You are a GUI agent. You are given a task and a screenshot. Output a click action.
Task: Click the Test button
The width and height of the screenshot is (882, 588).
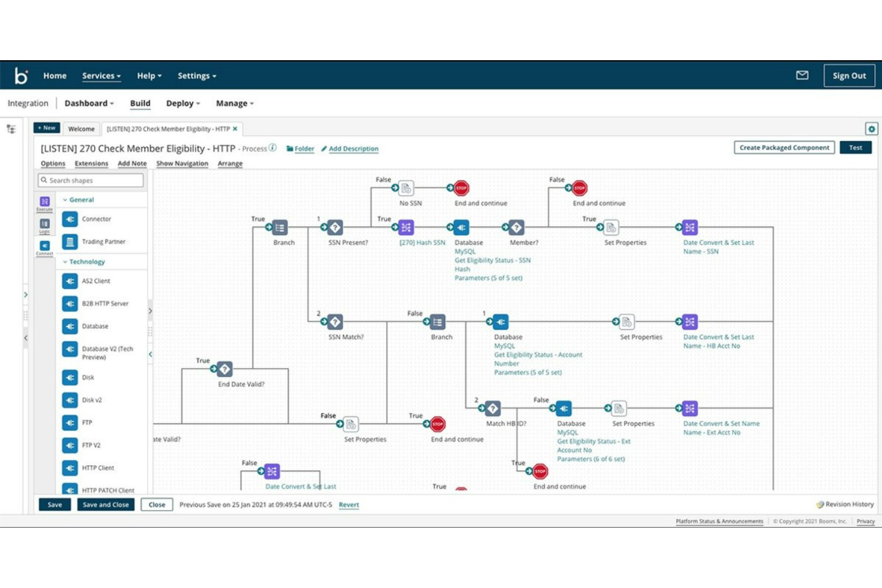(x=856, y=147)
